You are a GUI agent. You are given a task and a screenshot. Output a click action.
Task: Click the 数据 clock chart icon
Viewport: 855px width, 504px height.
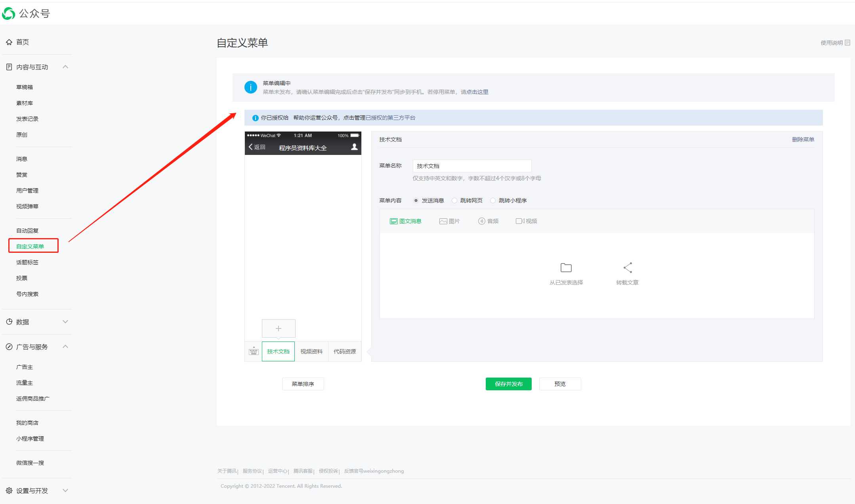pyautogui.click(x=9, y=322)
